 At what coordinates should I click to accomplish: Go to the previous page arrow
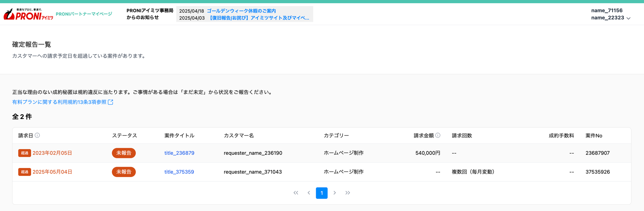pos(309,193)
